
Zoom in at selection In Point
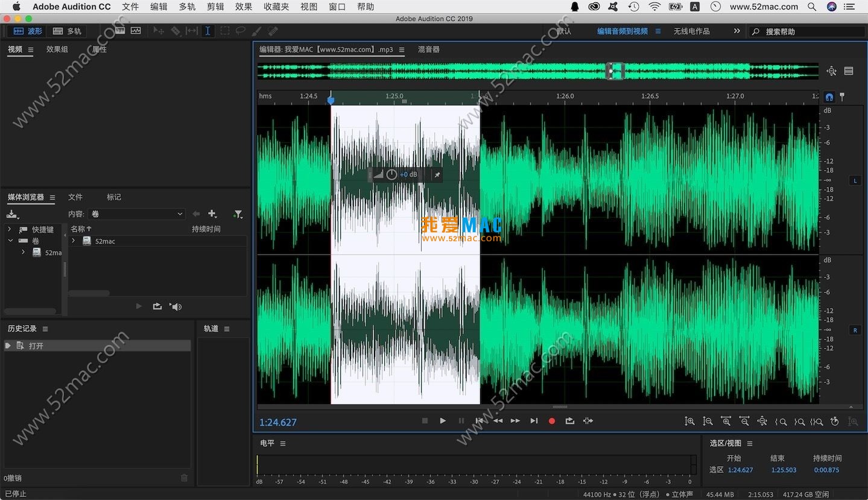click(781, 422)
